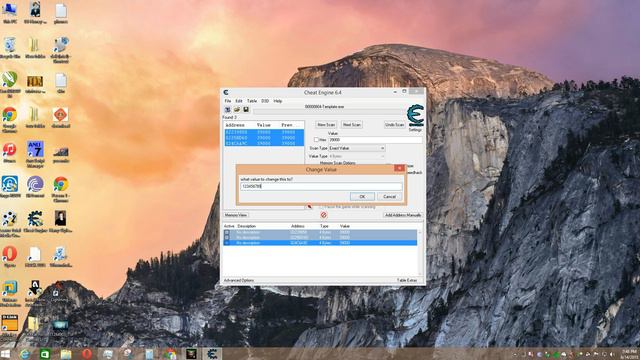
Task: Click the iTunes desktop icon
Action: [10, 153]
